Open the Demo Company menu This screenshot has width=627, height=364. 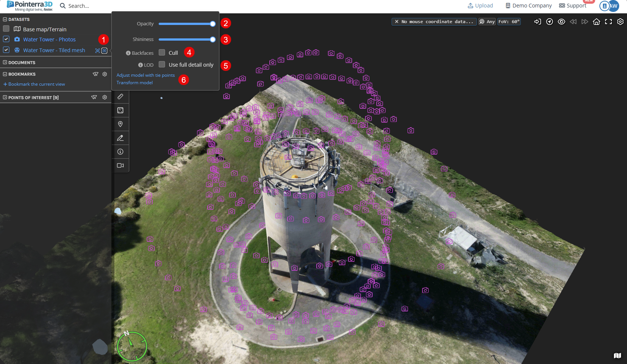click(529, 6)
